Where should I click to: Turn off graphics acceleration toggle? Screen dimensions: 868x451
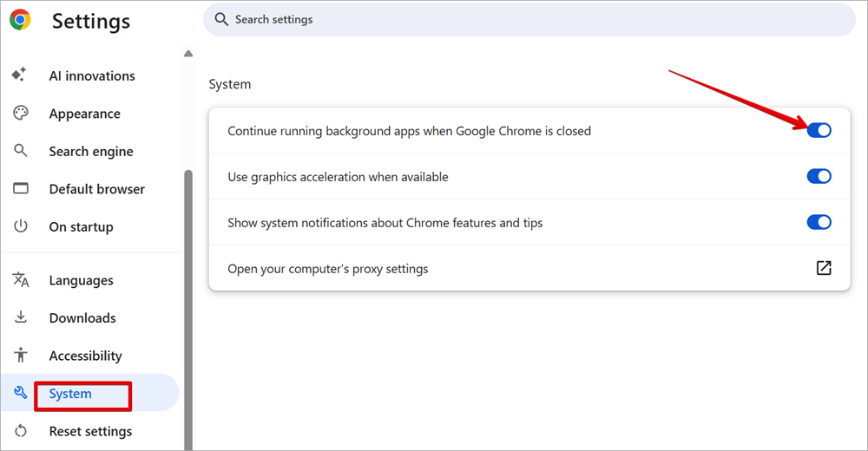coord(819,176)
